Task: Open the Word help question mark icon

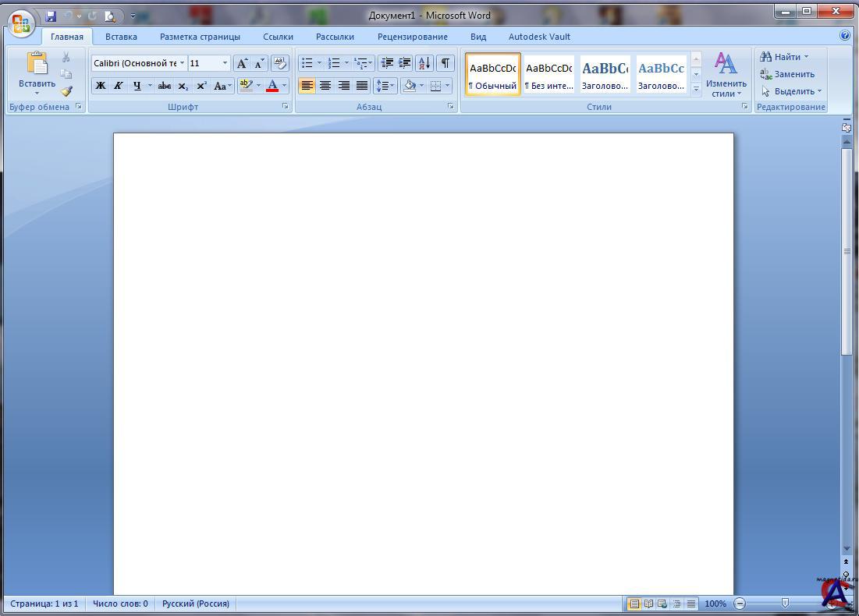Action: coord(845,35)
